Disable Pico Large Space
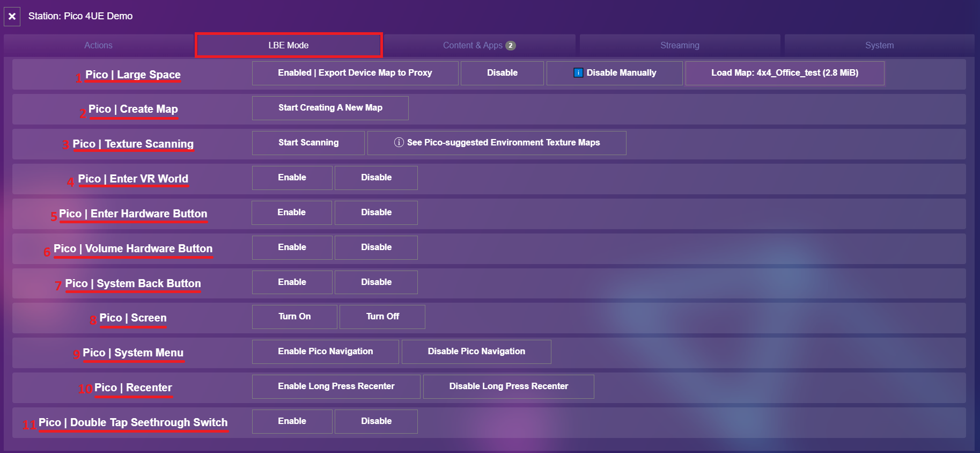 coord(502,73)
